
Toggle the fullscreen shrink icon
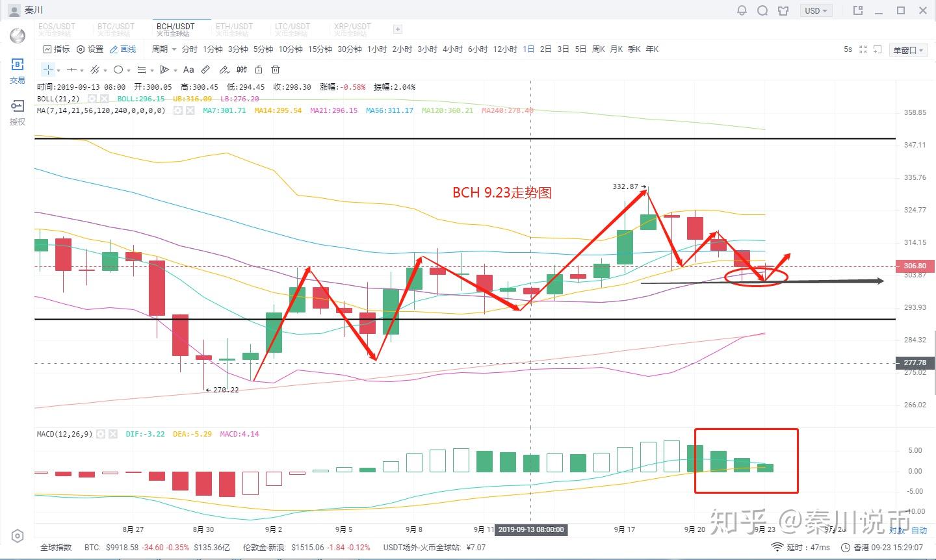(x=863, y=49)
